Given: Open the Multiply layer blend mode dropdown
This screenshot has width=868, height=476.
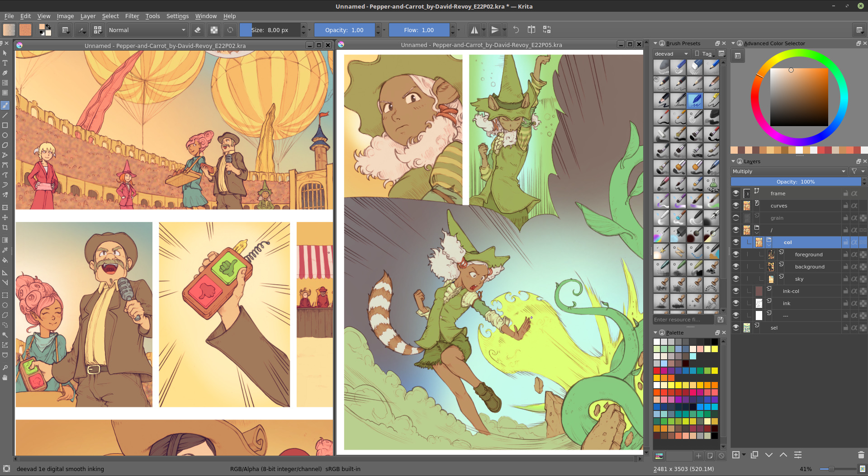Looking at the screenshot, I should click(788, 171).
